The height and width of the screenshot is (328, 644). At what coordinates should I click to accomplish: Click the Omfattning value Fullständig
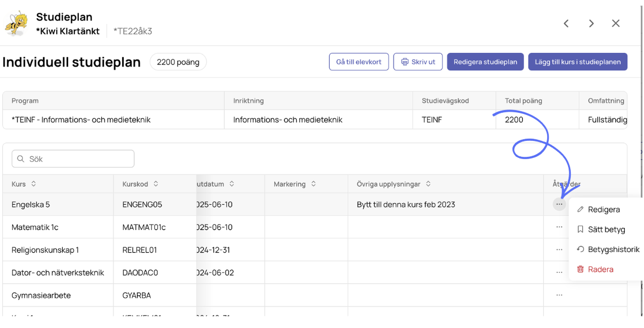point(608,120)
